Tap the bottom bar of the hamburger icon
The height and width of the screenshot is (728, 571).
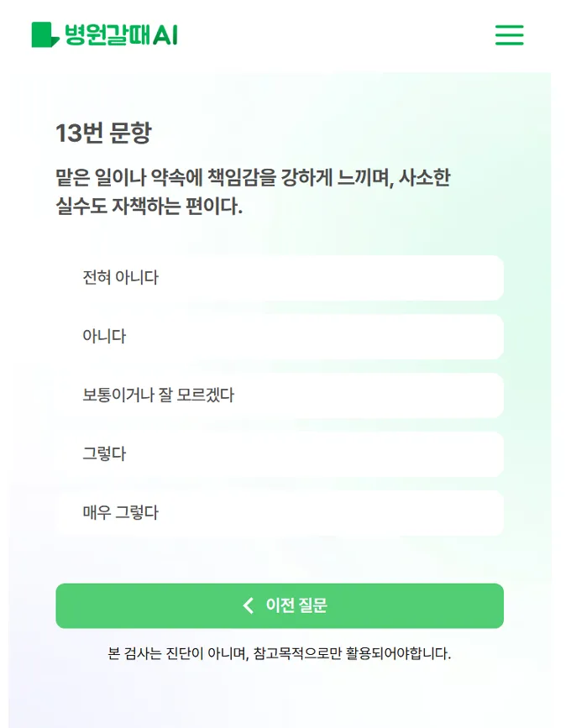point(509,45)
